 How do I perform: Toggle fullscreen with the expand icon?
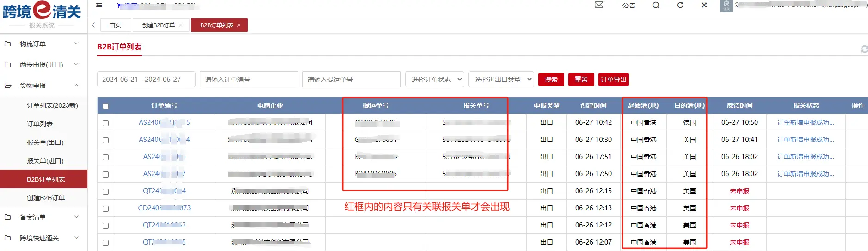coord(704,5)
